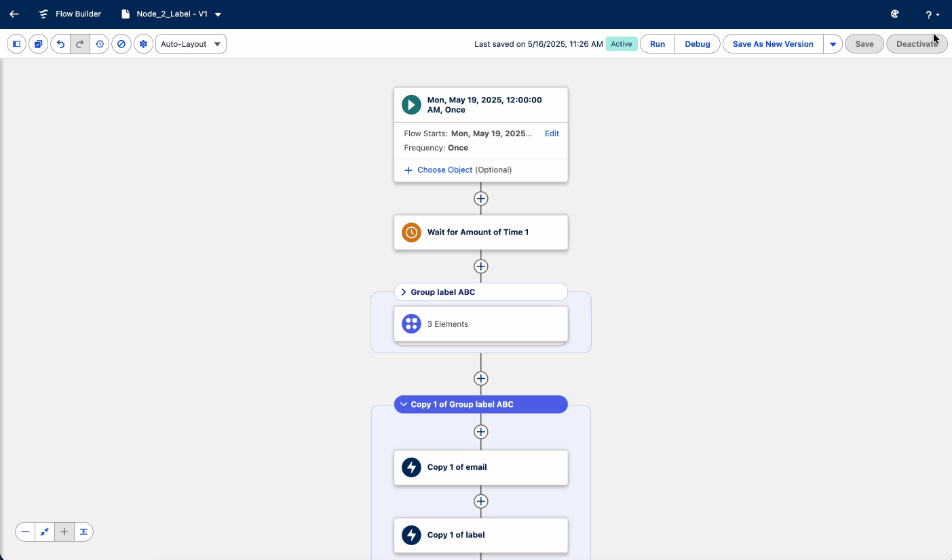Viewport: 952px width, 560px height.
Task: Add element below Copy 1 of email
Action: (x=480, y=501)
